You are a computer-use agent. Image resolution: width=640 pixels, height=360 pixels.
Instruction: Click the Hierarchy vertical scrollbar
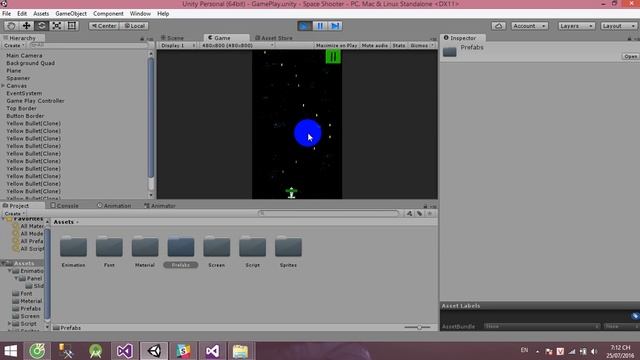pyautogui.click(x=151, y=118)
